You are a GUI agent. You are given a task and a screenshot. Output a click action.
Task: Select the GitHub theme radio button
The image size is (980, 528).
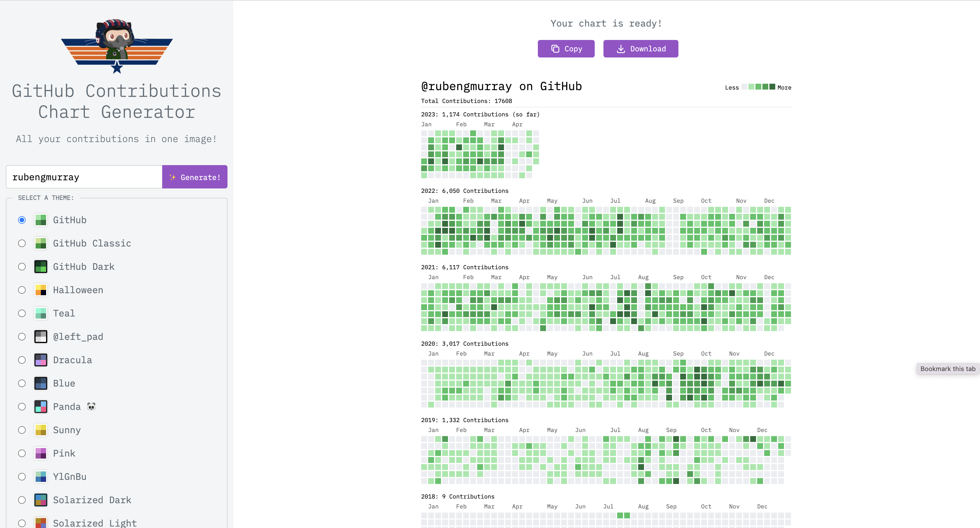pos(22,220)
